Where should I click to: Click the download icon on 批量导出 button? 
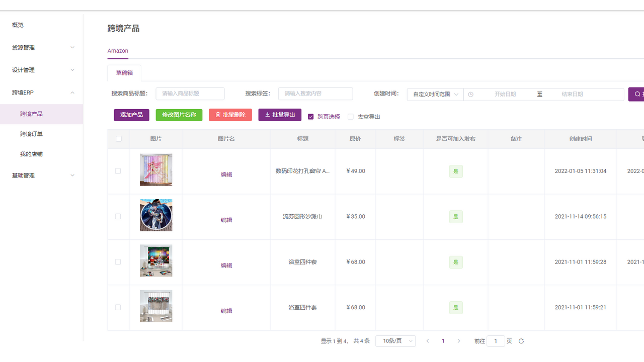[x=268, y=115]
